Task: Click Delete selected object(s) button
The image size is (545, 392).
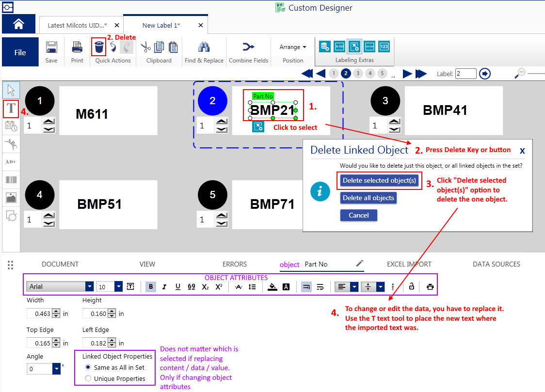Action: pyautogui.click(x=379, y=180)
